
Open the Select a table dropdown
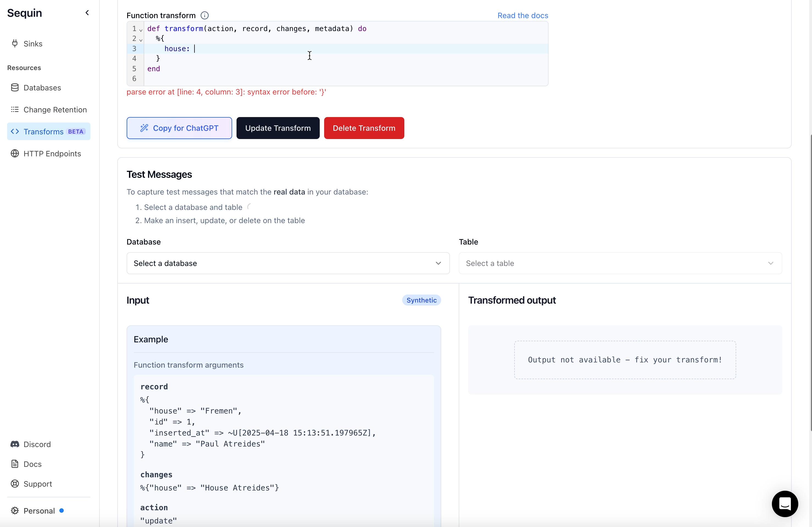620,263
